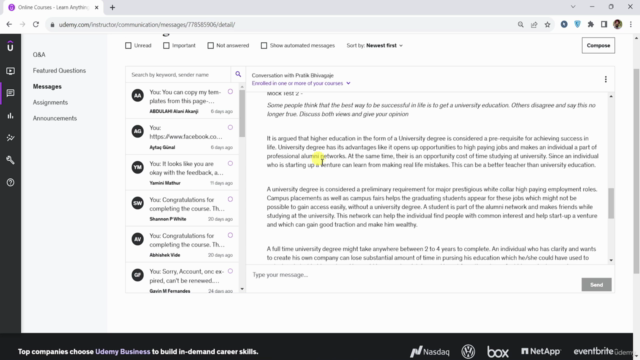Image resolution: width=640 pixels, height=360 pixels.
Task: Open the YM avatar conversation
Action: coord(138,167)
